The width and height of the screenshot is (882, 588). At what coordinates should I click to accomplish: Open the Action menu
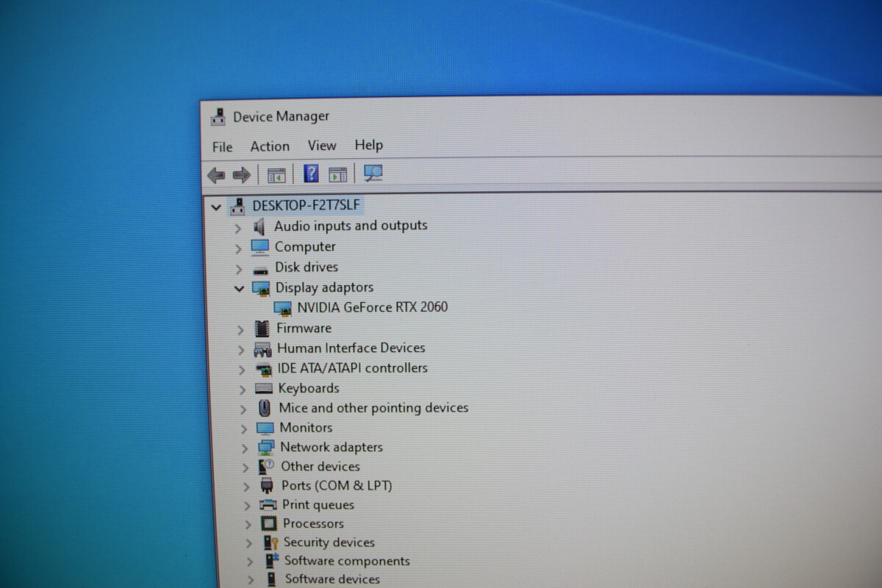(x=270, y=146)
